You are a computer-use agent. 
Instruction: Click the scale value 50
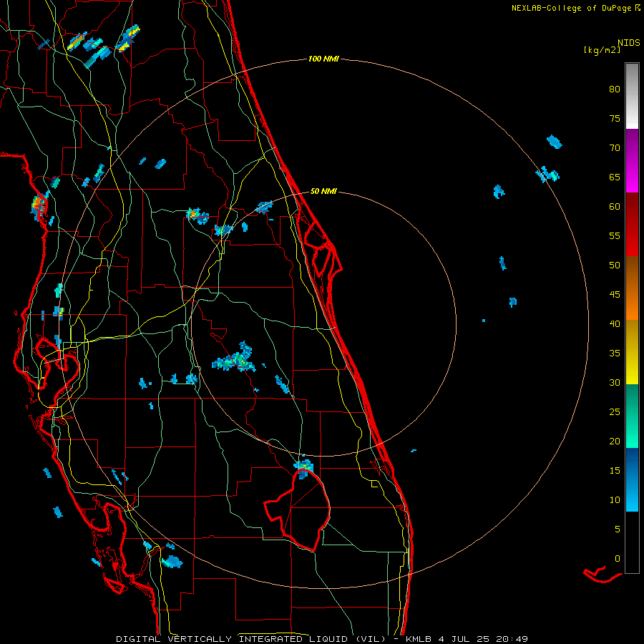(615, 265)
